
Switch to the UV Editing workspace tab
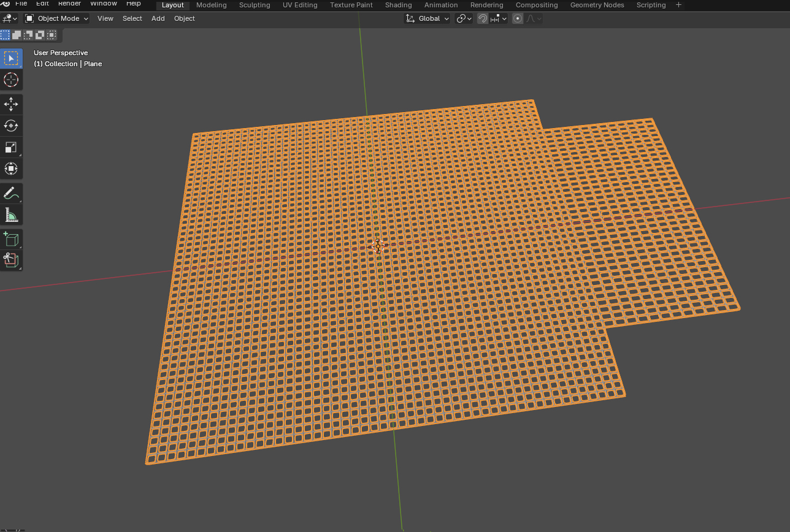click(x=300, y=5)
